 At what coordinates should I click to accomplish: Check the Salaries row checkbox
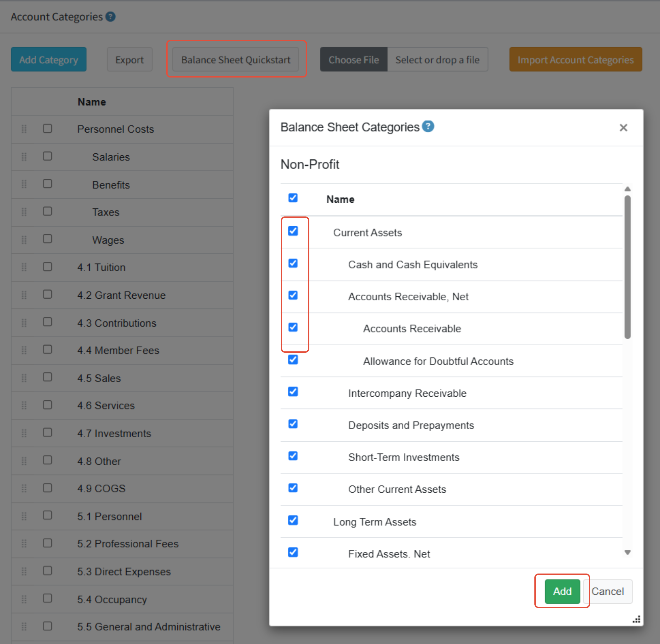pos(47,156)
